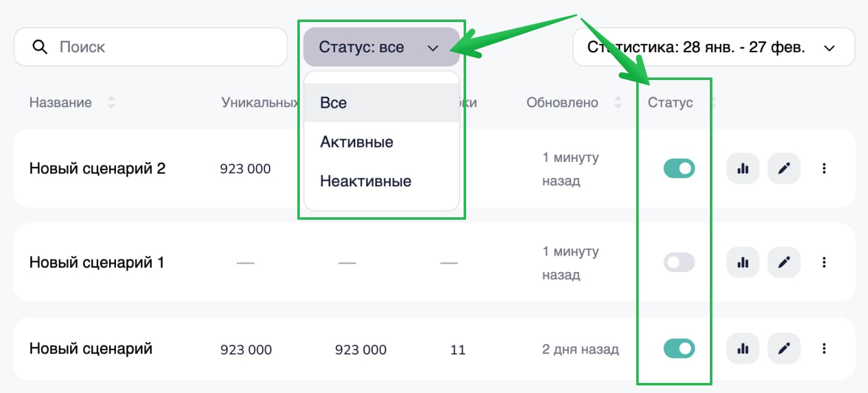Open the Статистика date range dropdown
The width and height of the screenshot is (868, 393).
713,47
